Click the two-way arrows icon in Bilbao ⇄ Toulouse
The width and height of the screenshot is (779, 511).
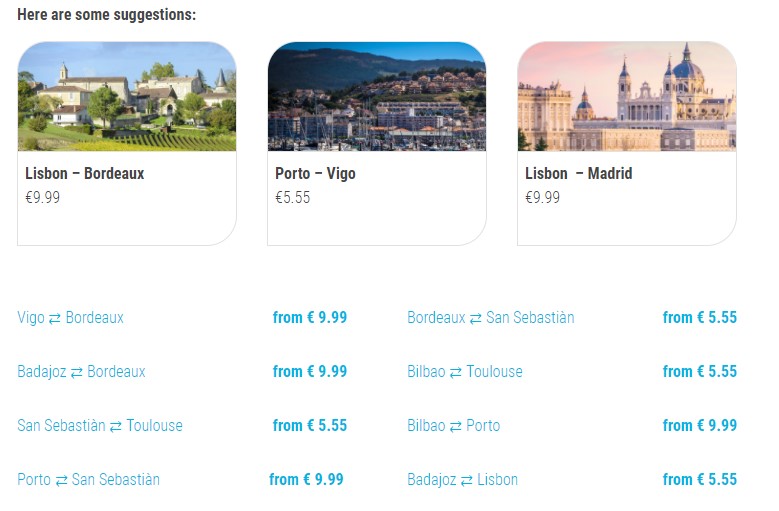tap(456, 372)
